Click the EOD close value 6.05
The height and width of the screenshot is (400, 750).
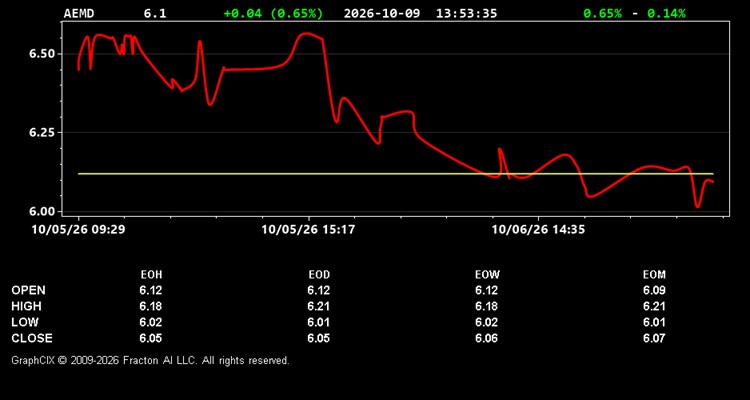pos(319,338)
